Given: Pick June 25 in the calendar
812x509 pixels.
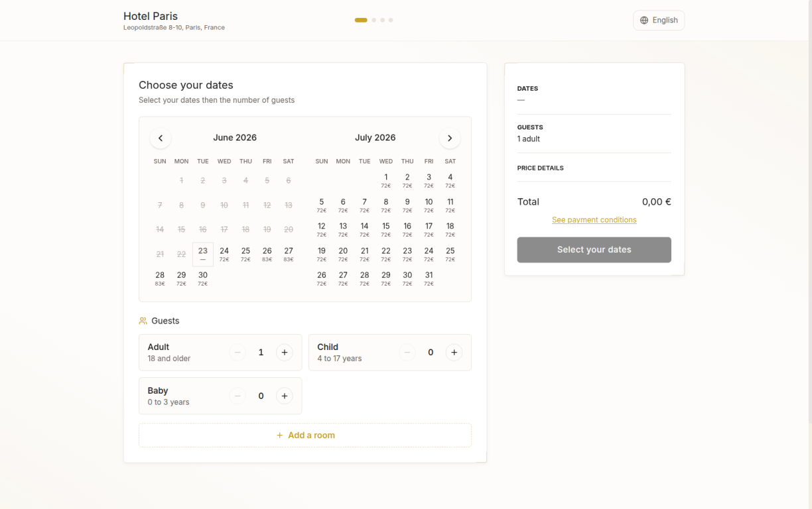Looking at the screenshot, I should pos(245,254).
